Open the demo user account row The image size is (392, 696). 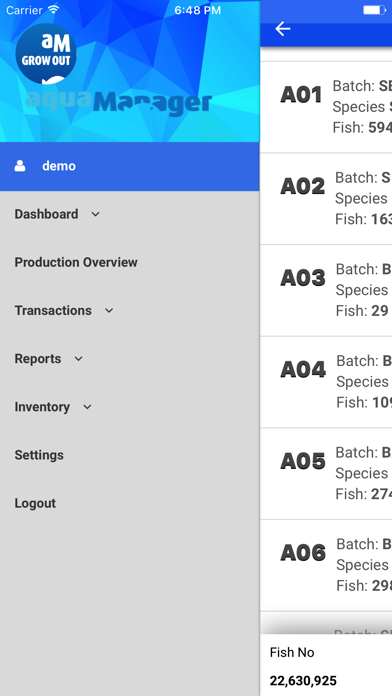tap(130, 166)
